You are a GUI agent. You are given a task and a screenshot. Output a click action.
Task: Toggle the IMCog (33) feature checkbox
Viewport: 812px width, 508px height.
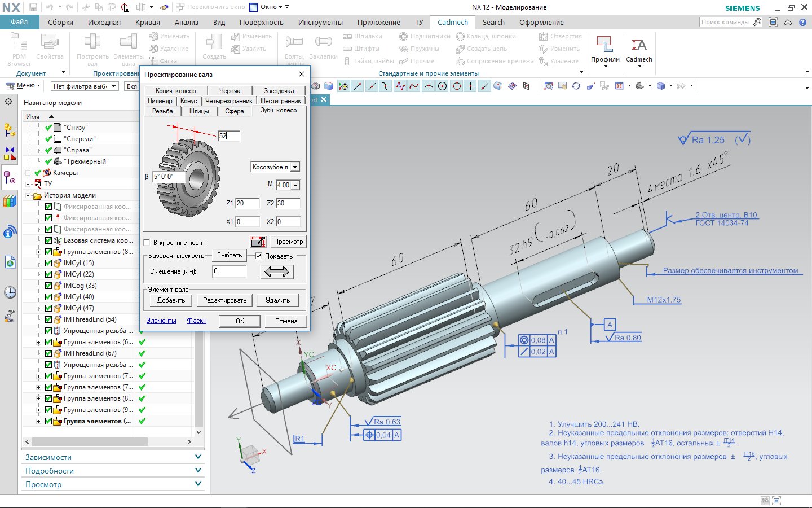coord(48,286)
